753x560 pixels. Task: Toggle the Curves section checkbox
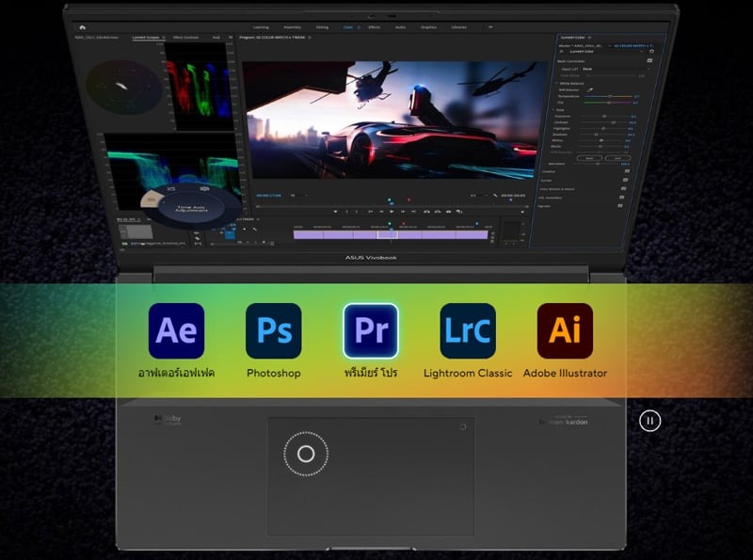pyautogui.click(x=625, y=180)
